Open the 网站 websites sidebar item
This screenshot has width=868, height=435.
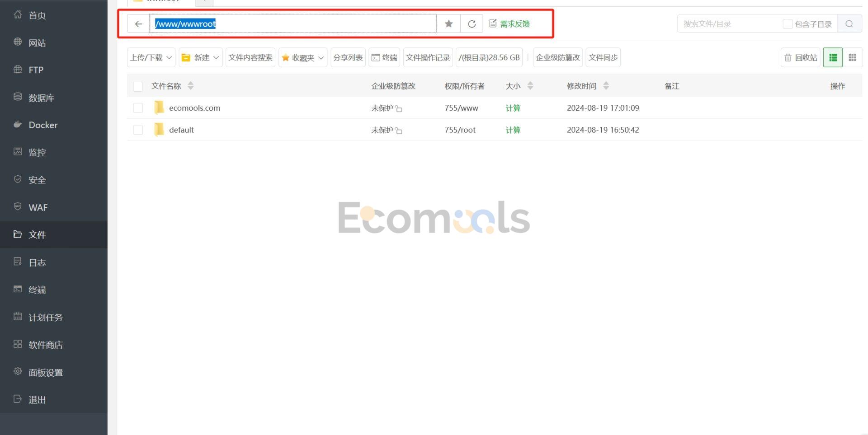53,42
